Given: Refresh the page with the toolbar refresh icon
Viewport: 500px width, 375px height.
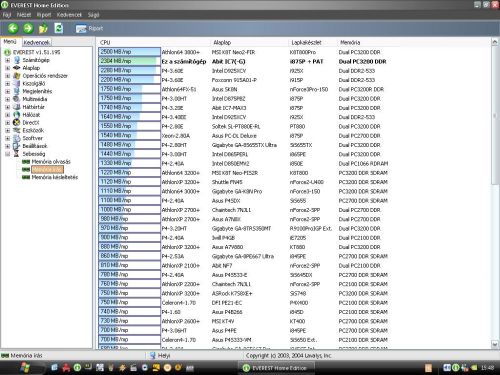Looking at the screenshot, I should coord(59,28).
